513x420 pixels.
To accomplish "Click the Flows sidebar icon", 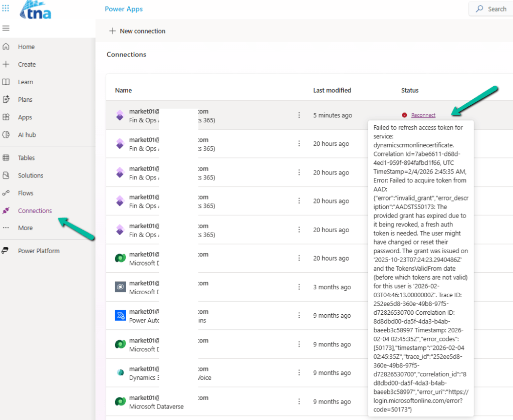I will coord(6,193).
